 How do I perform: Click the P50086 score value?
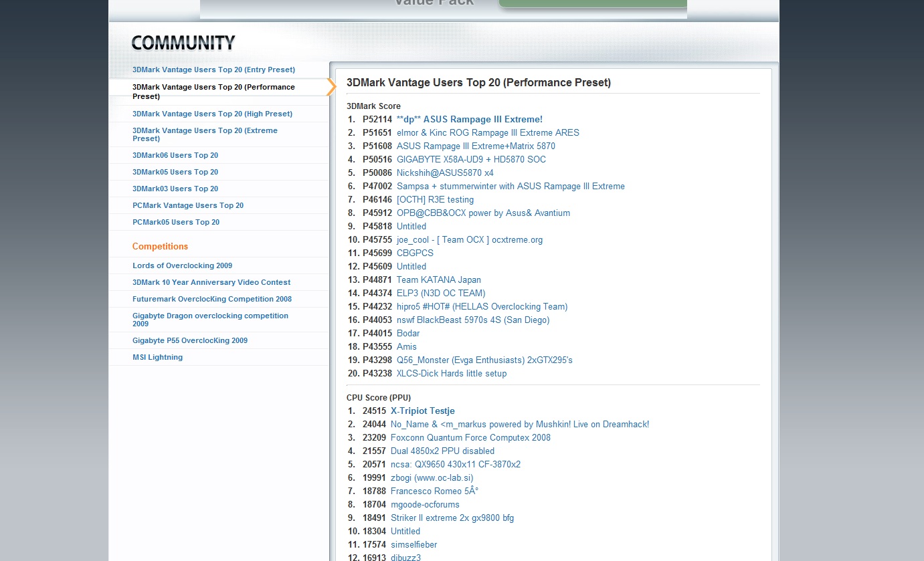(377, 173)
